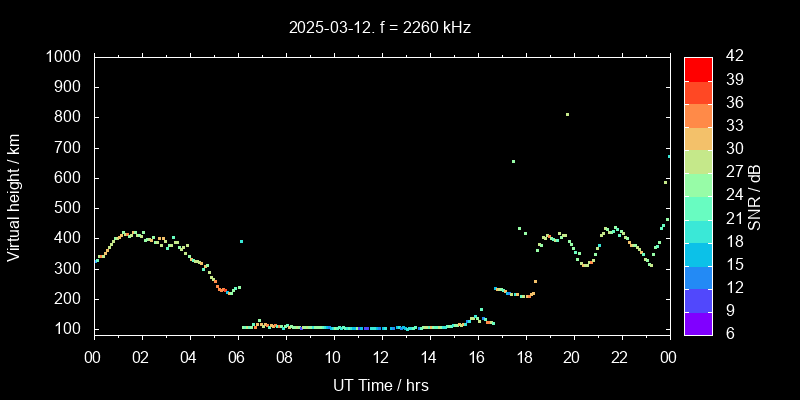Click the "42" label at the colorbar top
800x400 pixels.
[x=732, y=57]
